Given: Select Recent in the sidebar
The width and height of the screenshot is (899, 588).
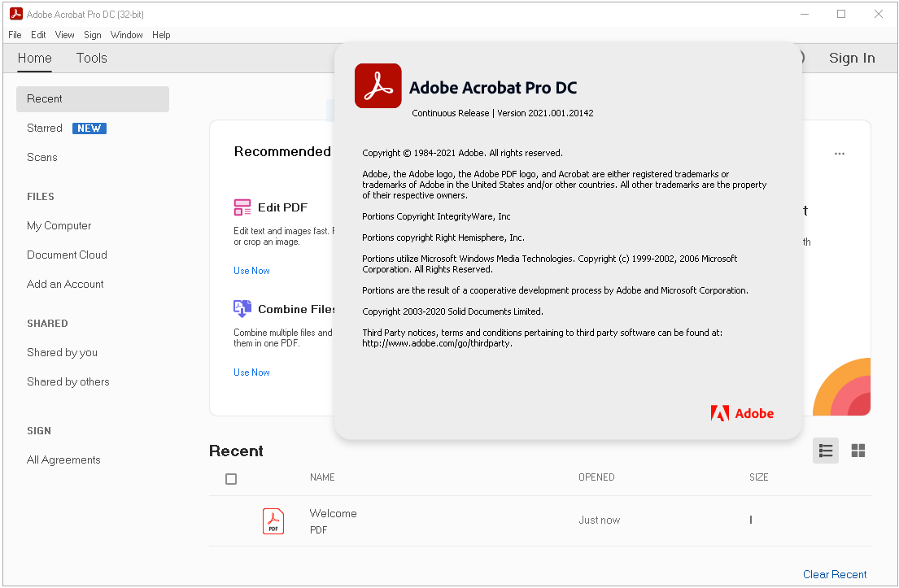Looking at the screenshot, I should point(92,99).
